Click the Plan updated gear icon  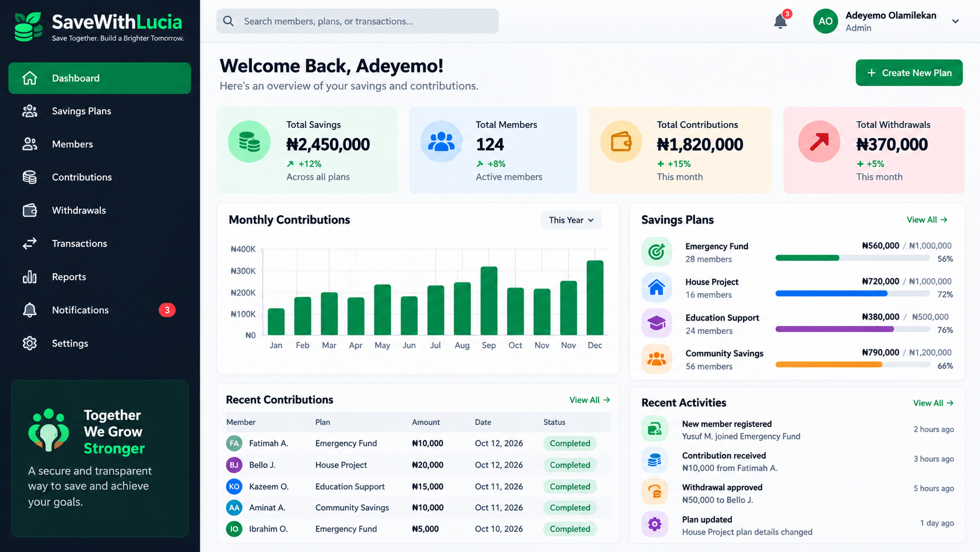(x=655, y=524)
